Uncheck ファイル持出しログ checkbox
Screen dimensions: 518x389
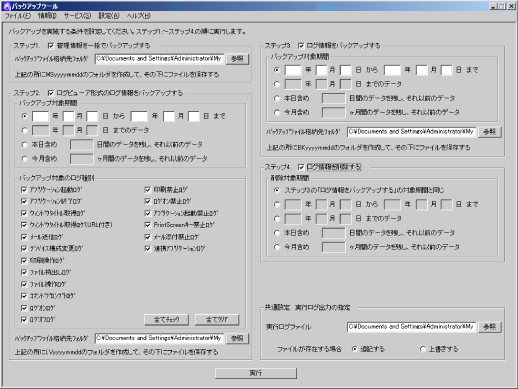tap(24, 272)
